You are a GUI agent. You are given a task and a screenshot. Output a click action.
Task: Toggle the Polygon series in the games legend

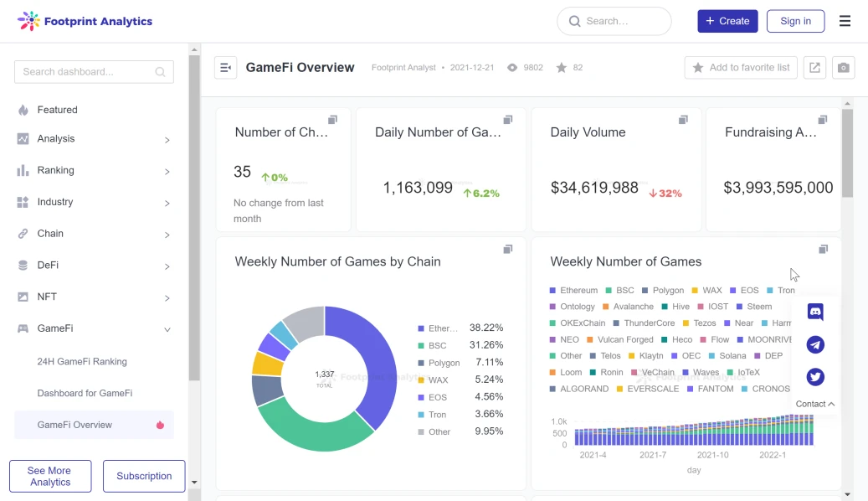pyautogui.click(x=663, y=291)
